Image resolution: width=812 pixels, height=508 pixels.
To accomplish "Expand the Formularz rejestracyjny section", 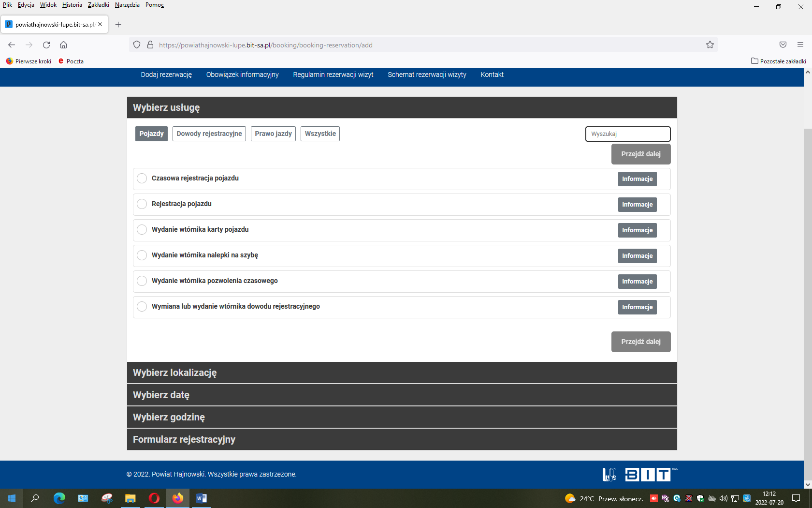I will [402, 439].
